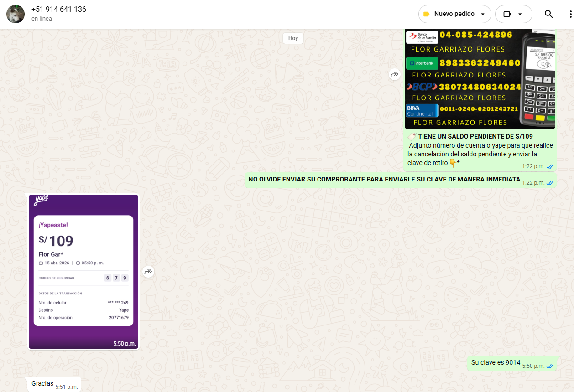574x392 pixels.
Task: Open the Yape S/109 receipt image
Action: (83, 271)
